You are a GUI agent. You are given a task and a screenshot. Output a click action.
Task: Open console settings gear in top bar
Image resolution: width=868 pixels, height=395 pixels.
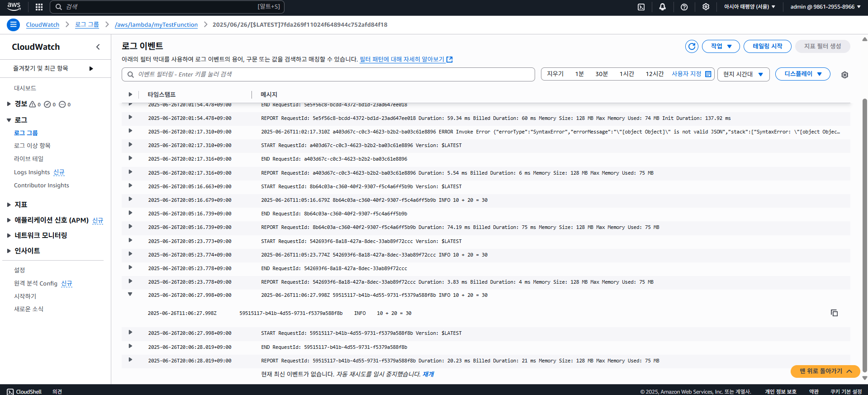click(706, 7)
